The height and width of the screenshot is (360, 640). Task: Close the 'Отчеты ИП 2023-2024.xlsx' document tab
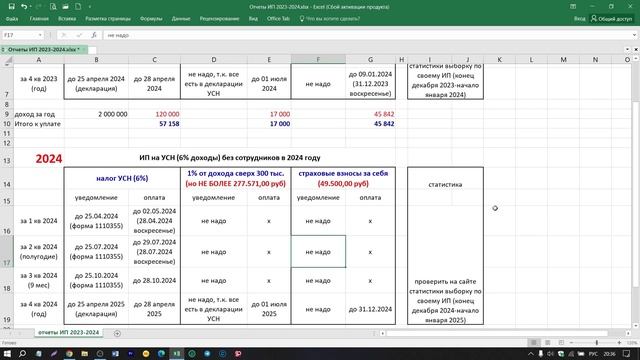[x=84, y=49]
